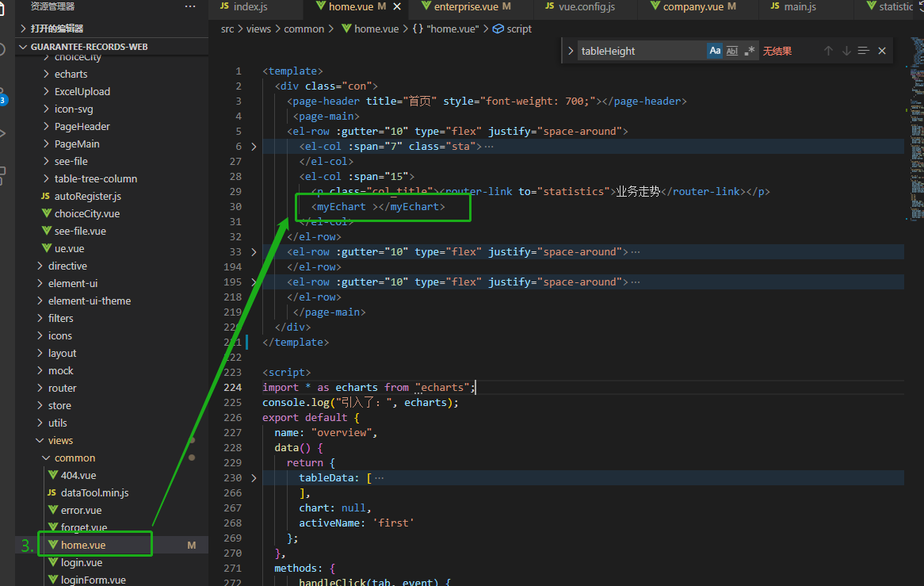
Task: Close the find widget
Action: (x=882, y=51)
